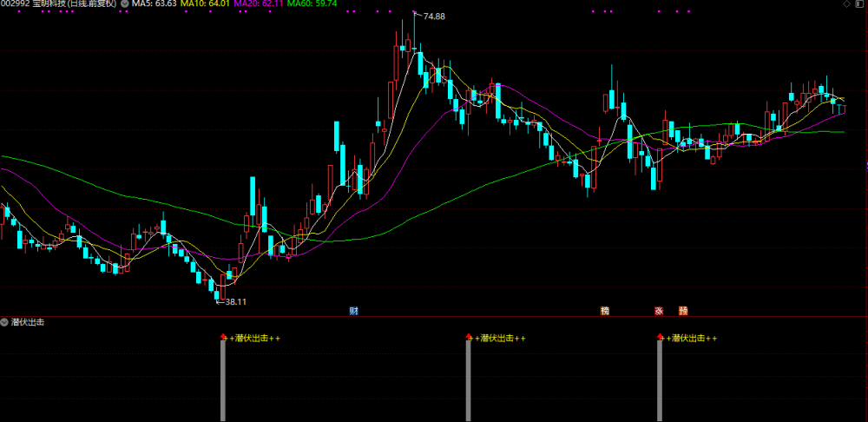Click the middle ++潜伏出击++ signal label

click(x=499, y=338)
